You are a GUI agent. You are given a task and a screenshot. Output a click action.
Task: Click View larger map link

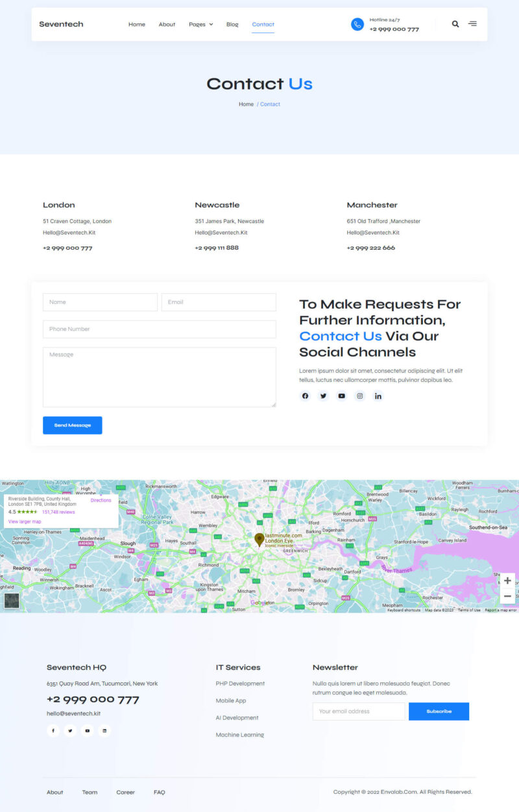pyautogui.click(x=25, y=521)
